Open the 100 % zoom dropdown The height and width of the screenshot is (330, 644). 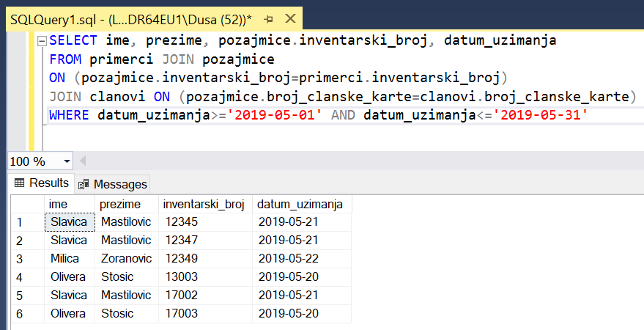point(67,161)
